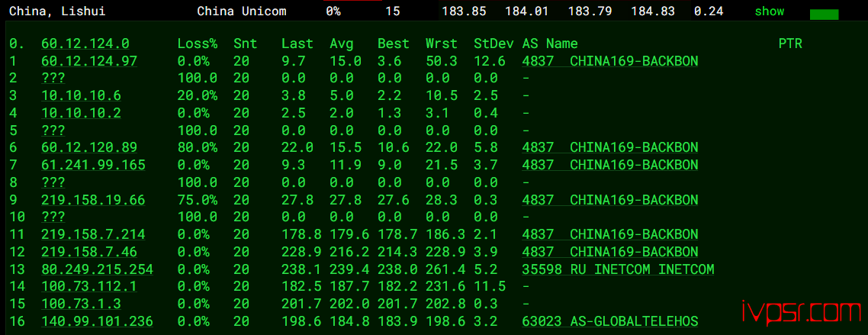The height and width of the screenshot is (335, 868).
Task: Click the "China, Lishui" location label
Action: 57,11
